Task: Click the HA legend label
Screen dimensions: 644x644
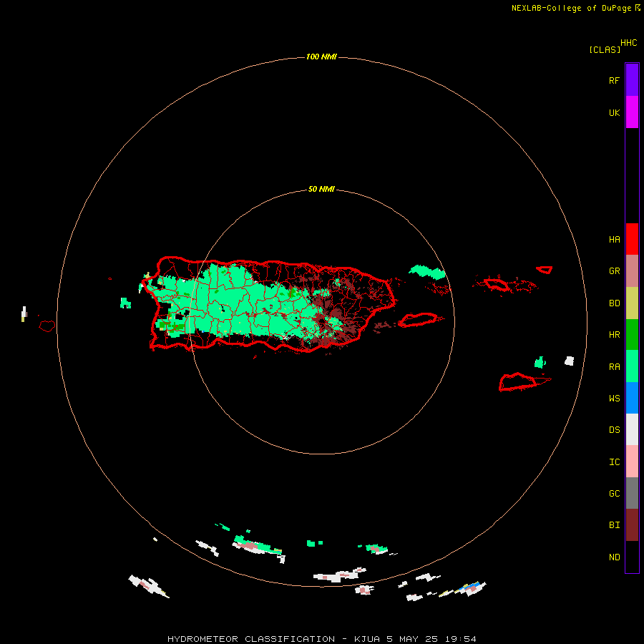Action: 614,239
